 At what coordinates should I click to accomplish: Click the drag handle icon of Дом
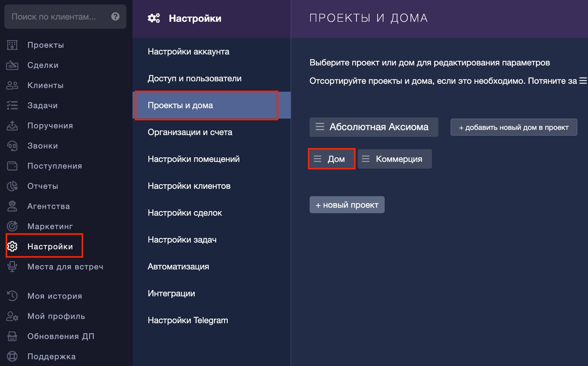[x=317, y=159]
